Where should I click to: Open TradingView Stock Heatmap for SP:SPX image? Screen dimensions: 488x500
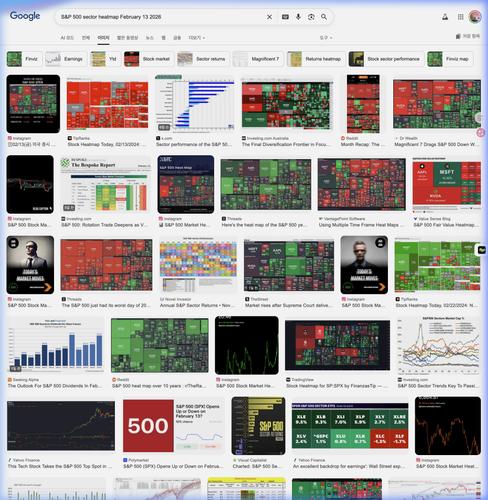tap(337, 345)
